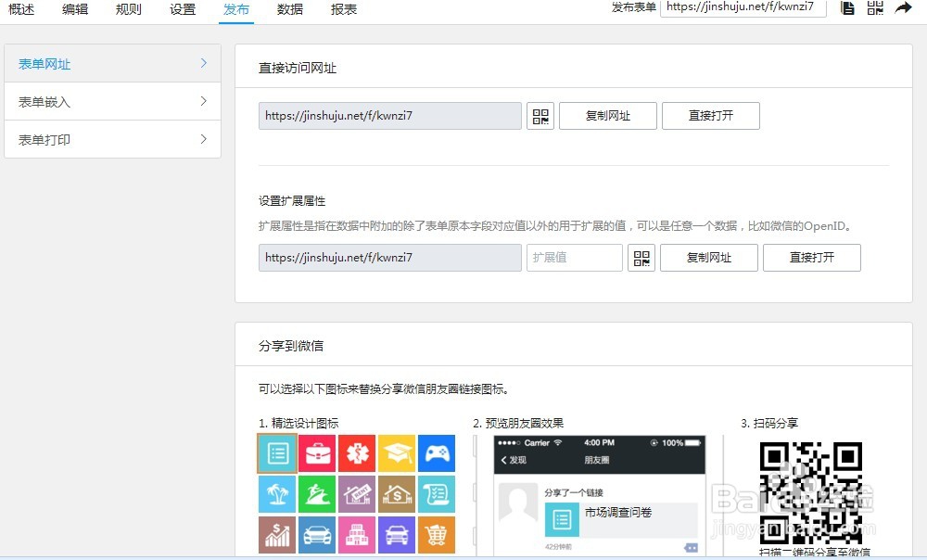
Task: Select the briefcase share icon
Action: click(x=317, y=452)
